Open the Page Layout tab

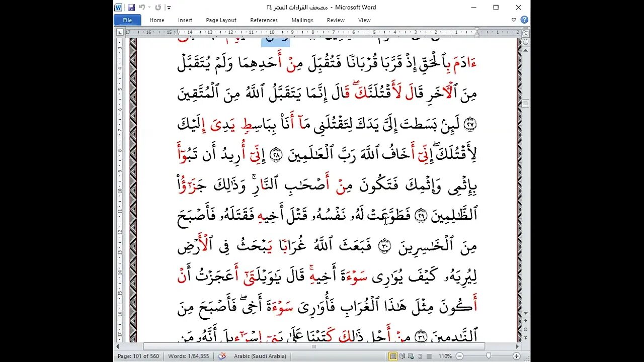pyautogui.click(x=221, y=20)
